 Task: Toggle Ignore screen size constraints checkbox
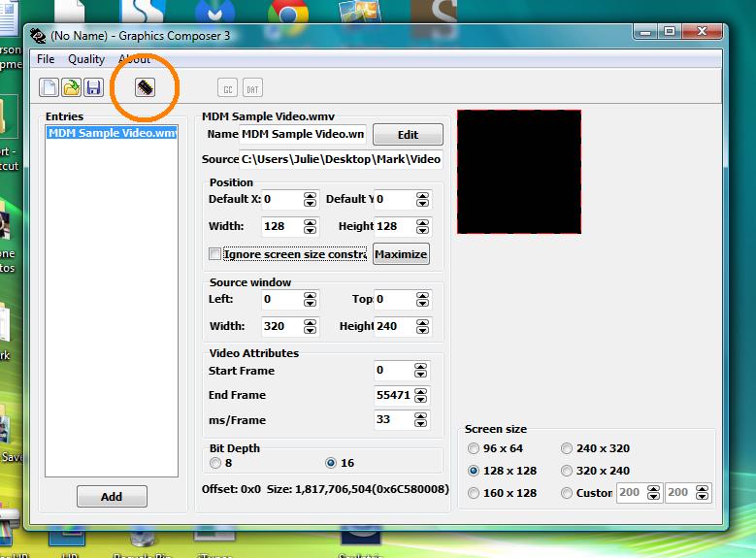214,253
